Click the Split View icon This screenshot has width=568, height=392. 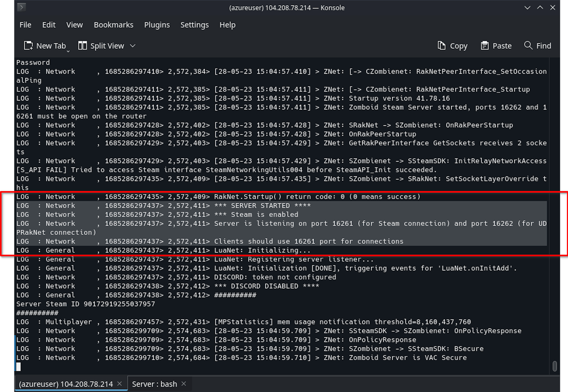coord(82,45)
